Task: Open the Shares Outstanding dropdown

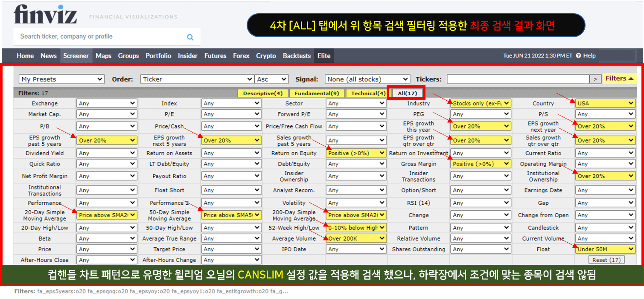Action: tap(481, 249)
